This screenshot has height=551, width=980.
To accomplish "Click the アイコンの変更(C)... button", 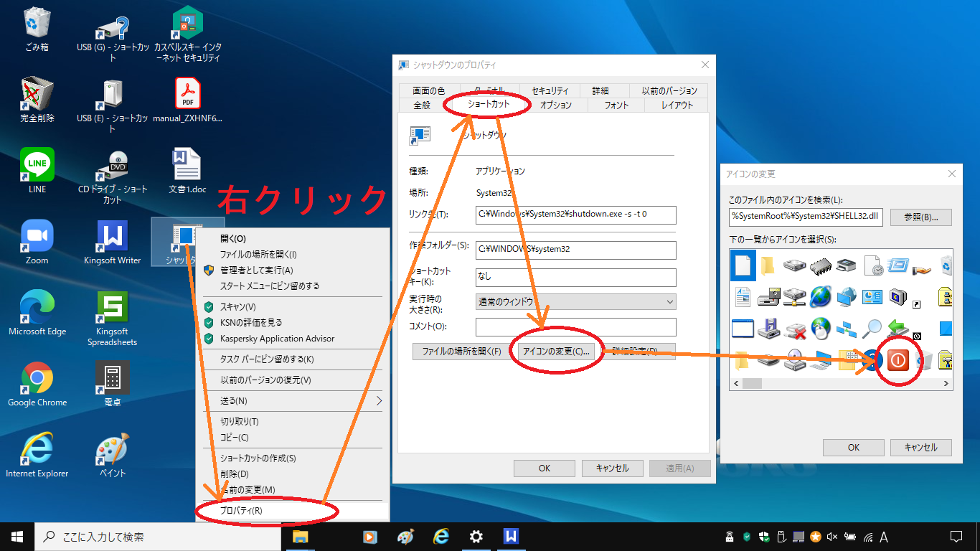I will coord(556,351).
